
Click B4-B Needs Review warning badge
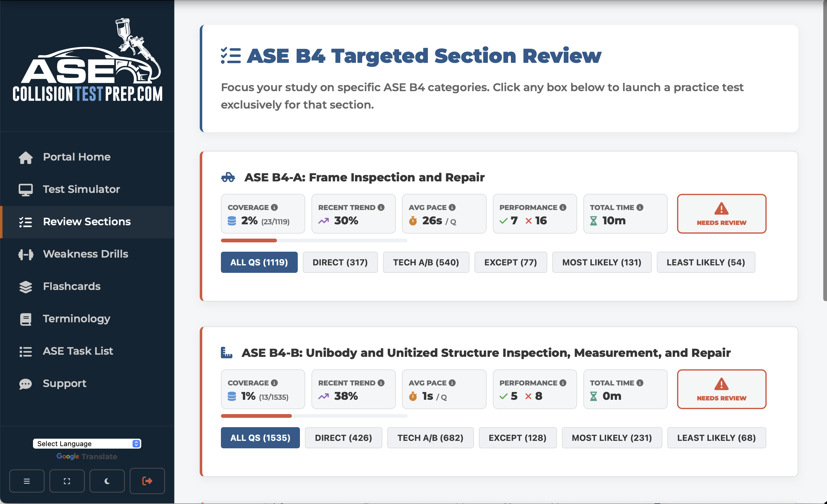pyautogui.click(x=722, y=389)
